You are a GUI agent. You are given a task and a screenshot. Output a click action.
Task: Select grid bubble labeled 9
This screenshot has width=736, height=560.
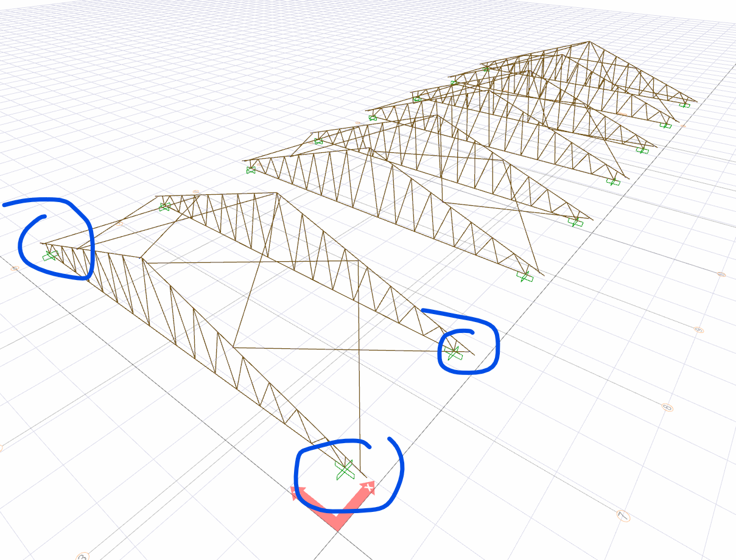[699, 330]
